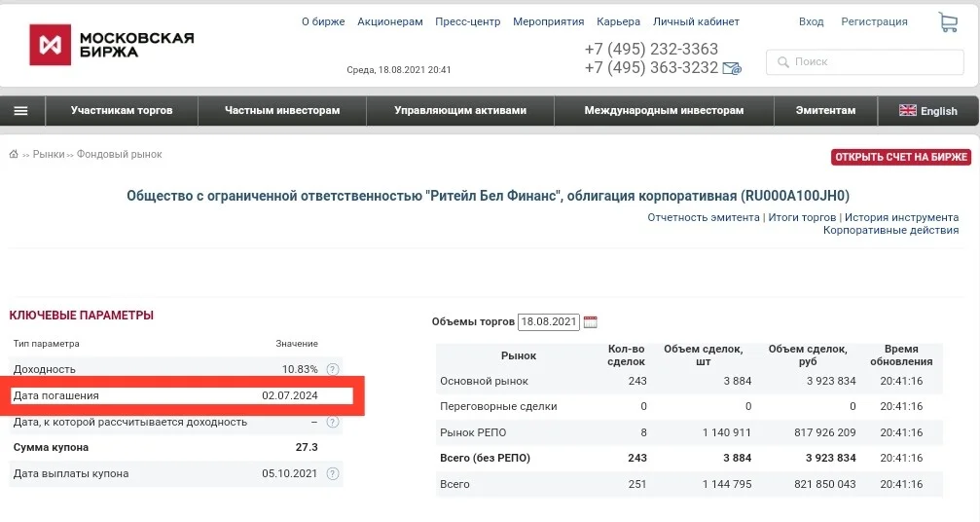The width and height of the screenshot is (980, 522).
Task: Click ОТКРЫТЬ СЧЕТ НА БИРЖЕ button
Action: click(900, 157)
